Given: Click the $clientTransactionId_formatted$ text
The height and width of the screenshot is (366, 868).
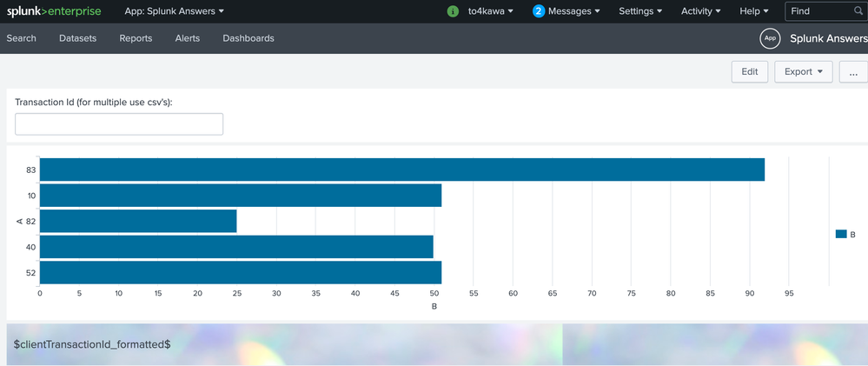Looking at the screenshot, I should coord(92,344).
